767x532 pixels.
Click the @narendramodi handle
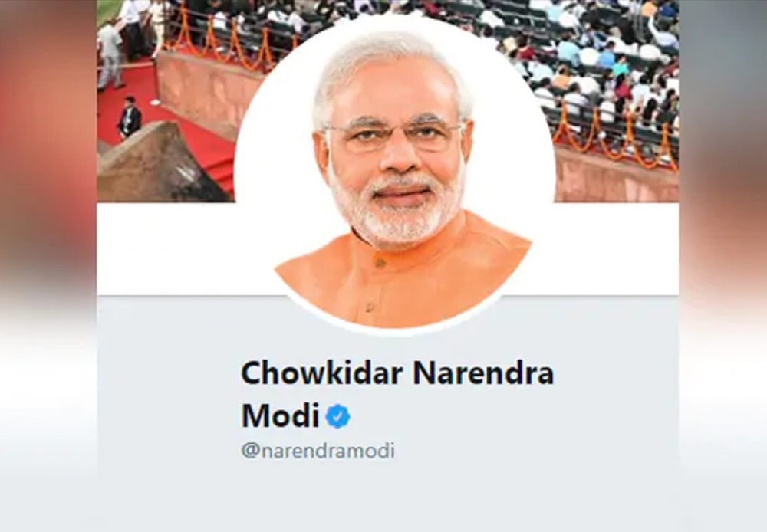tap(318, 450)
